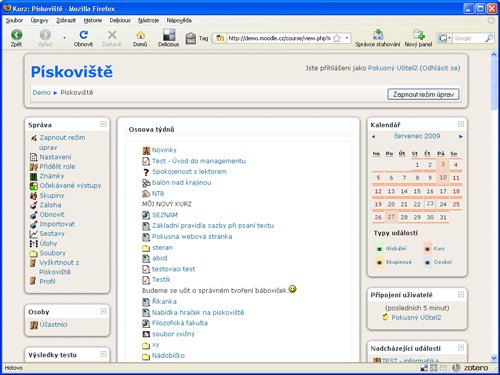The image size is (500, 375).
Task: Collapse the Správa block
Action: coord(103,124)
